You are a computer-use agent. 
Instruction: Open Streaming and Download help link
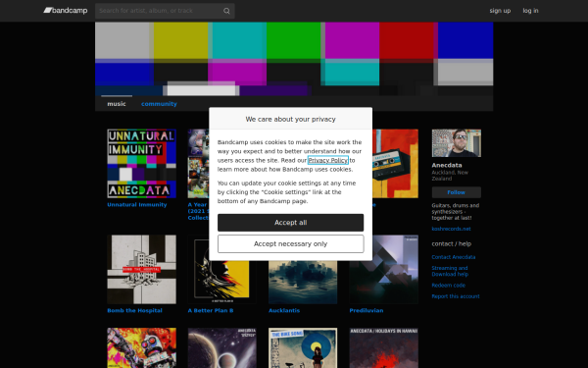(x=450, y=271)
